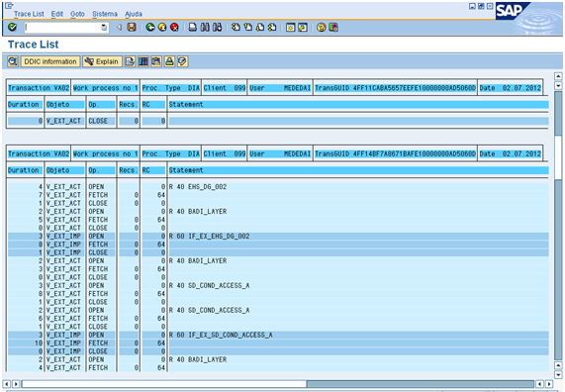Image resolution: width=565 pixels, height=392 pixels.
Task: Click 'TransGUID 4FF11CABA5657EEFE...' header cell
Action: pos(395,88)
